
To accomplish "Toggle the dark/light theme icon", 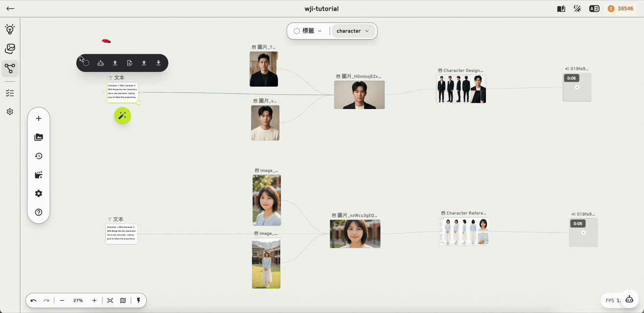I will click(578, 9).
